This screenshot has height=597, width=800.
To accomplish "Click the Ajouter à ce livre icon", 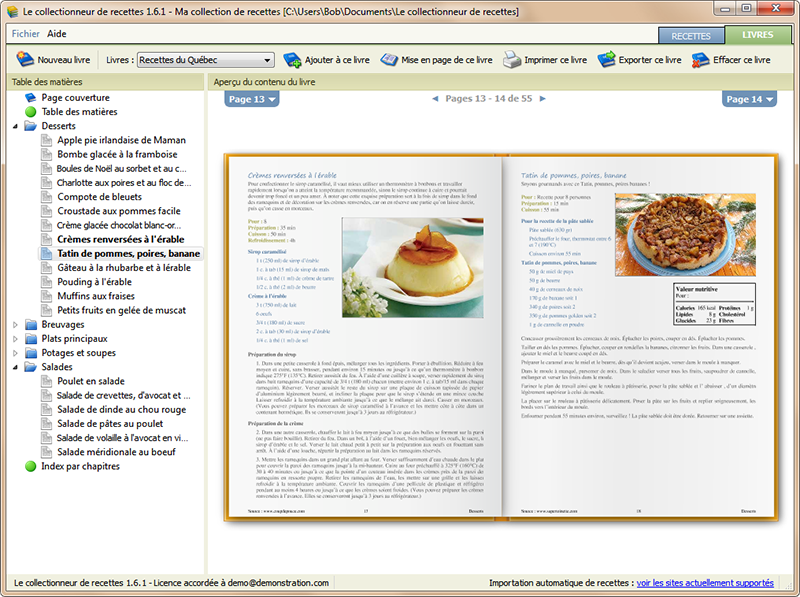I will click(x=292, y=60).
